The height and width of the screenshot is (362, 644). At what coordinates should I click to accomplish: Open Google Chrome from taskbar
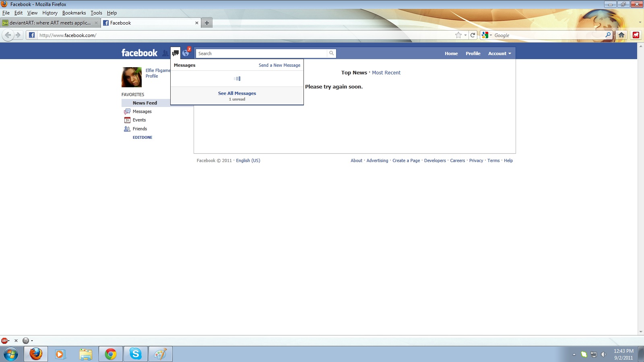[x=111, y=354]
